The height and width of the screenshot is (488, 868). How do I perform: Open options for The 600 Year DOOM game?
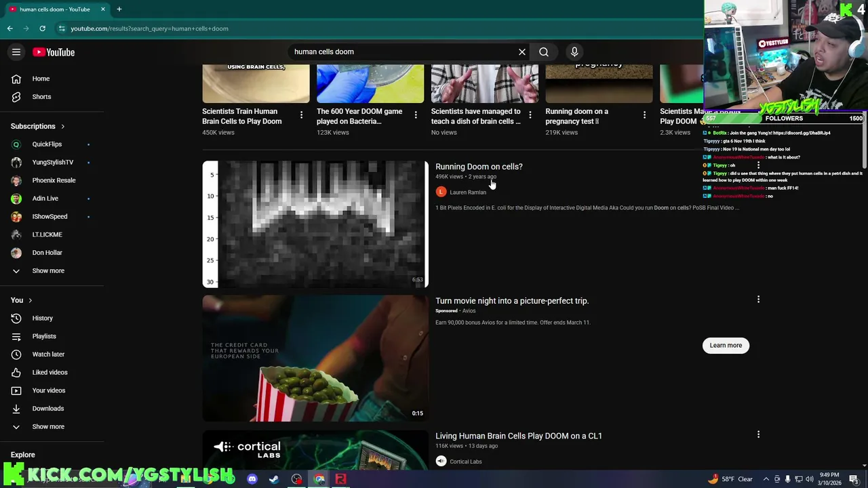click(x=416, y=115)
